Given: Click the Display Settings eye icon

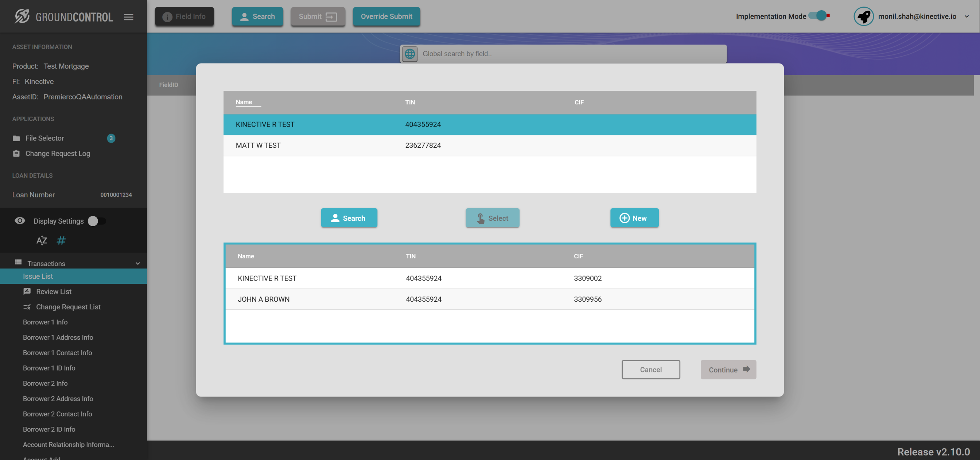Looking at the screenshot, I should click(20, 221).
